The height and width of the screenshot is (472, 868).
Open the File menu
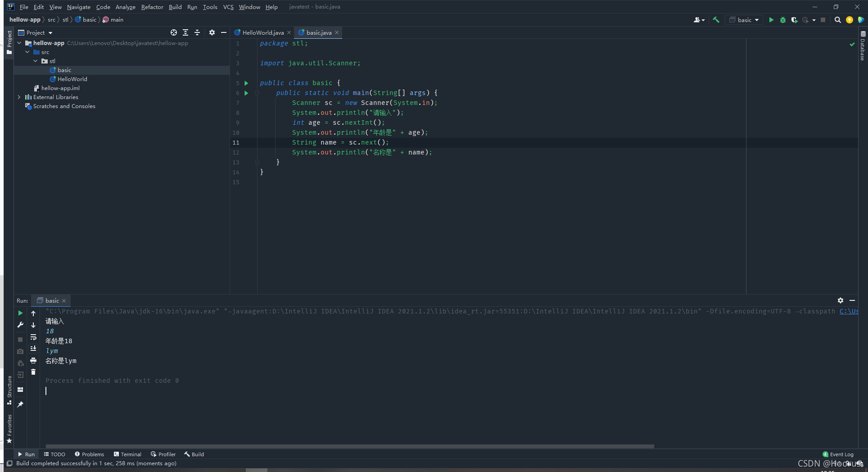(x=24, y=7)
